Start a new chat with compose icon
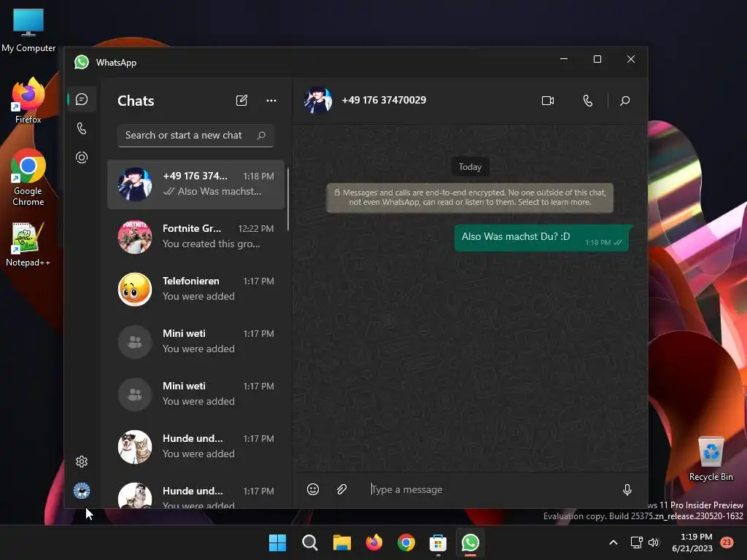 [241, 101]
